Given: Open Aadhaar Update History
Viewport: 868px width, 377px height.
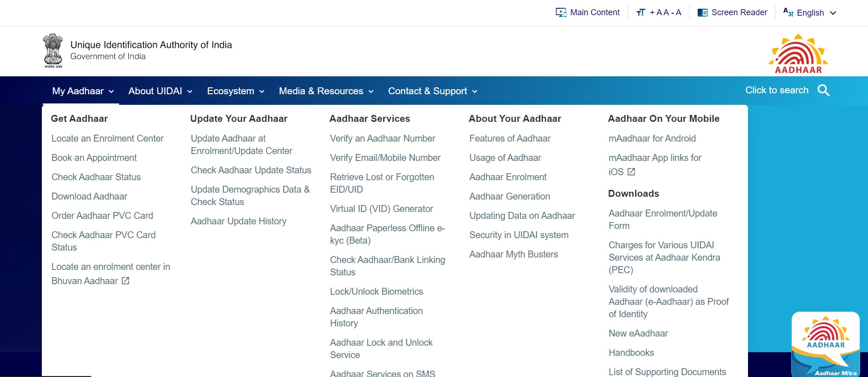Looking at the screenshot, I should coord(239,221).
